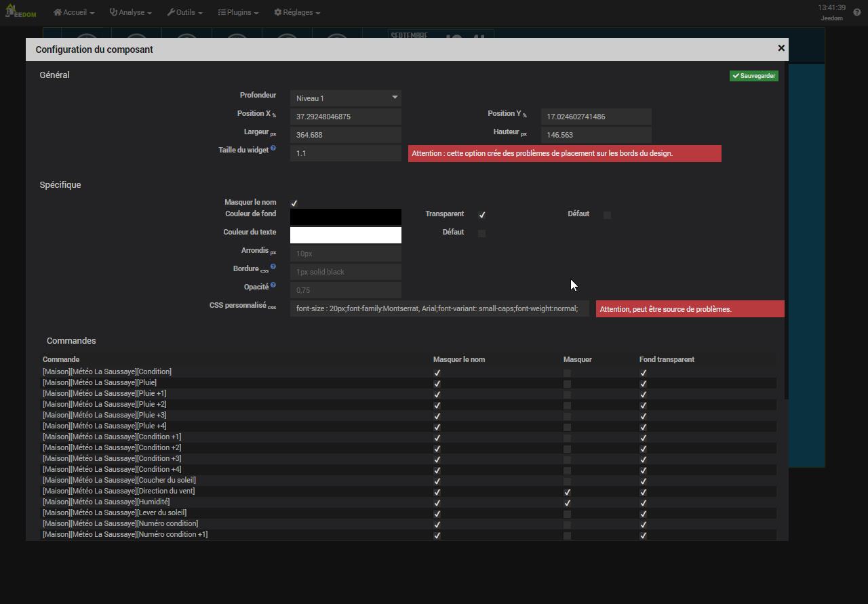Toggle Fond transparent for Pluie +1 row
The image size is (868, 604).
[644, 395]
